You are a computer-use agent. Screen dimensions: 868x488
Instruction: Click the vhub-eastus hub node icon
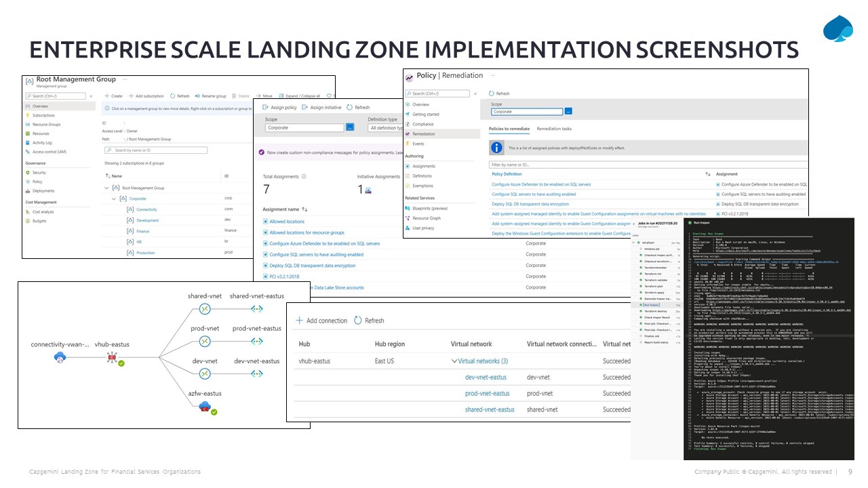112,357
